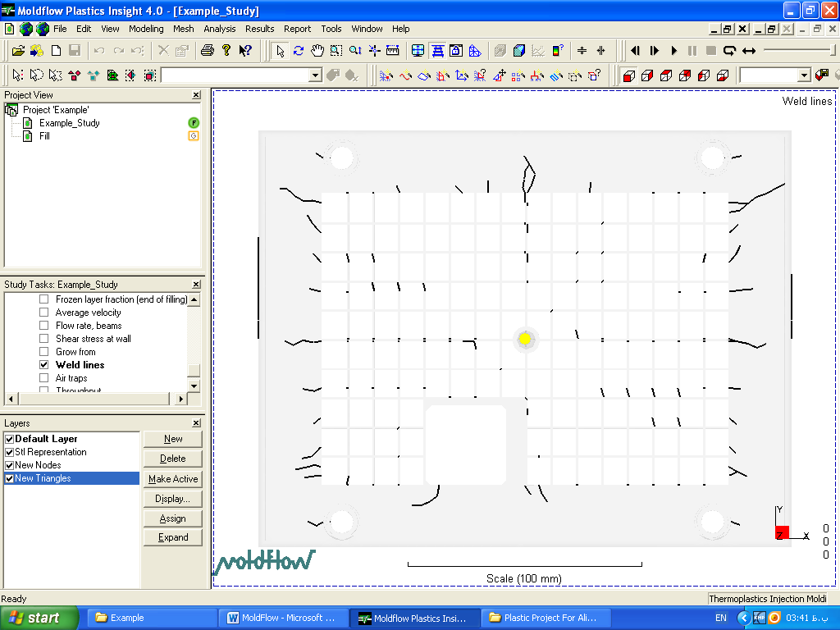Image resolution: width=840 pixels, height=630 pixels.
Task: Open the Mesh menu
Action: click(183, 29)
